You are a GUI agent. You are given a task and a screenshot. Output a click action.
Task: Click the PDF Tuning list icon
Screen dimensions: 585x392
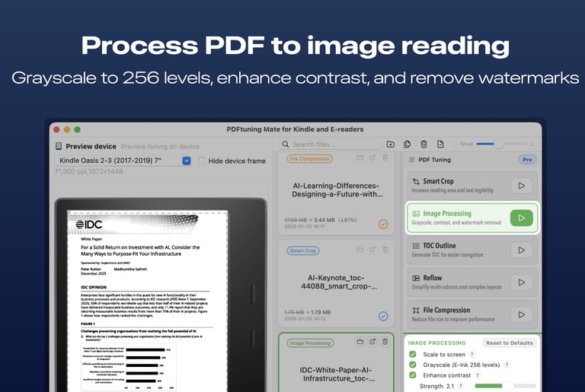[x=412, y=160]
